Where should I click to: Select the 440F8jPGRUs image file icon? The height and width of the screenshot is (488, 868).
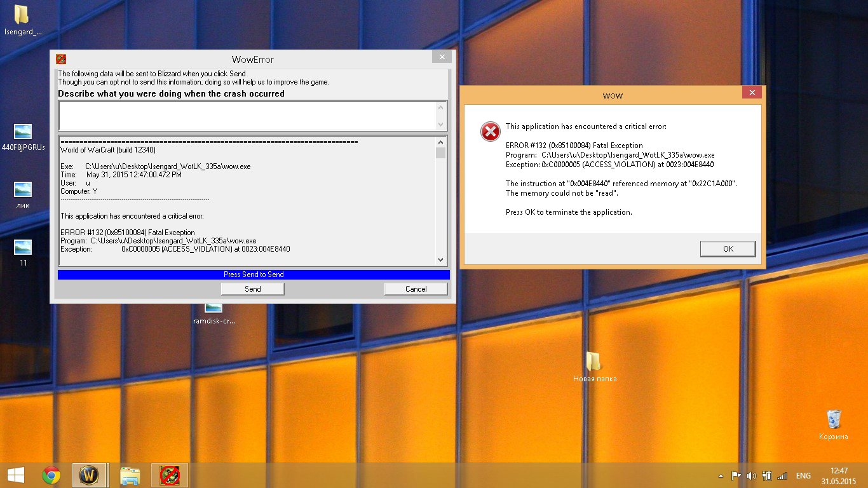coord(23,137)
